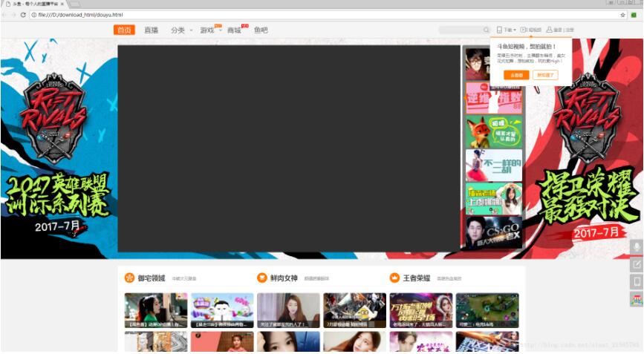Click the 鲜肉女神 section orange icon
The height and width of the screenshot is (354, 644).
262,278
